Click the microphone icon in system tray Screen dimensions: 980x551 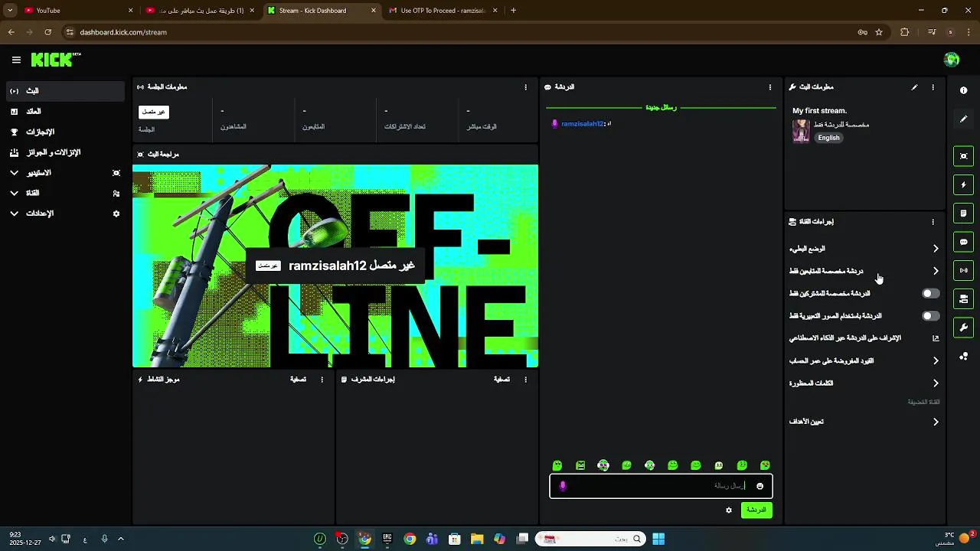click(104, 539)
